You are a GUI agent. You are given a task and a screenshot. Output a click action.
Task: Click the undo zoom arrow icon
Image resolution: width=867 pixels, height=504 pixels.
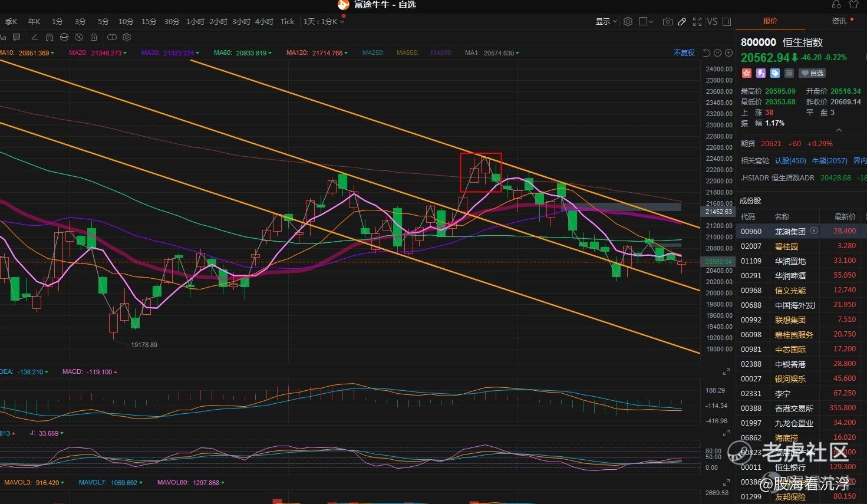click(x=707, y=53)
